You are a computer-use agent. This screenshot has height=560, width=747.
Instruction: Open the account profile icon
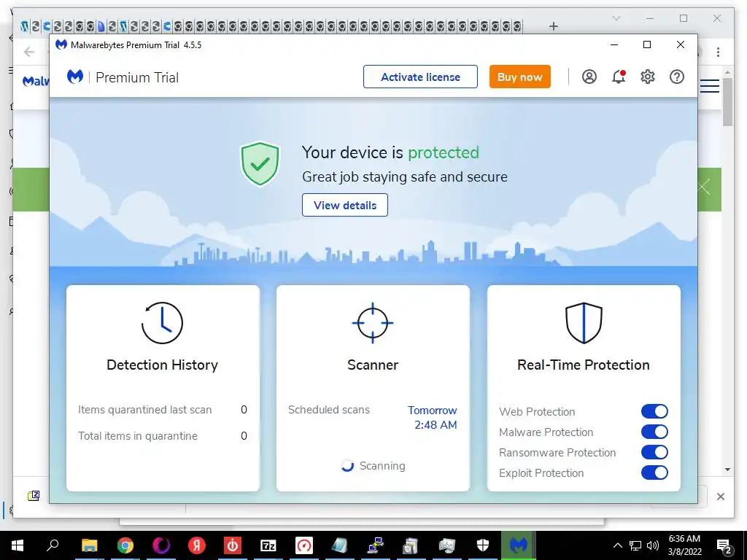pos(589,77)
